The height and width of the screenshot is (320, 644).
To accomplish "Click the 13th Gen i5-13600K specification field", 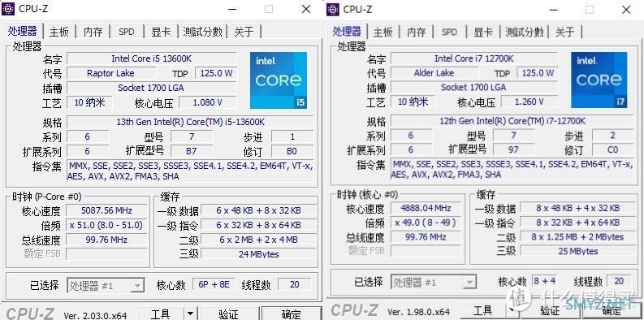I will pyautogui.click(x=191, y=122).
